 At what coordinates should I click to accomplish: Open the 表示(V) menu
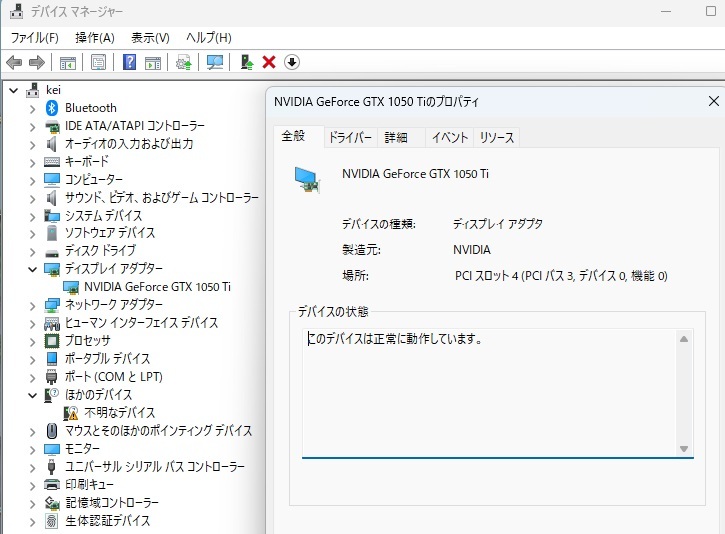tap(150, 37)
